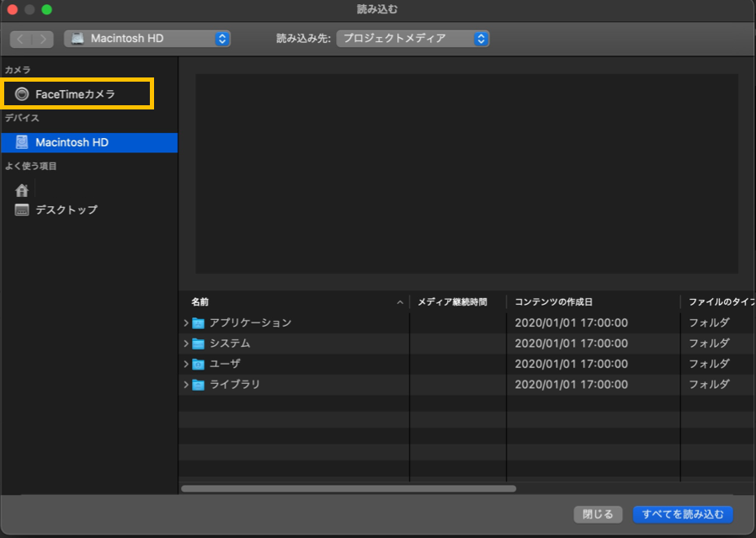Image resolution: width=756 pixels, height=538 pixels.
Task: Click the sort arrow in the 名前 column
Action: tap(400, 302)
